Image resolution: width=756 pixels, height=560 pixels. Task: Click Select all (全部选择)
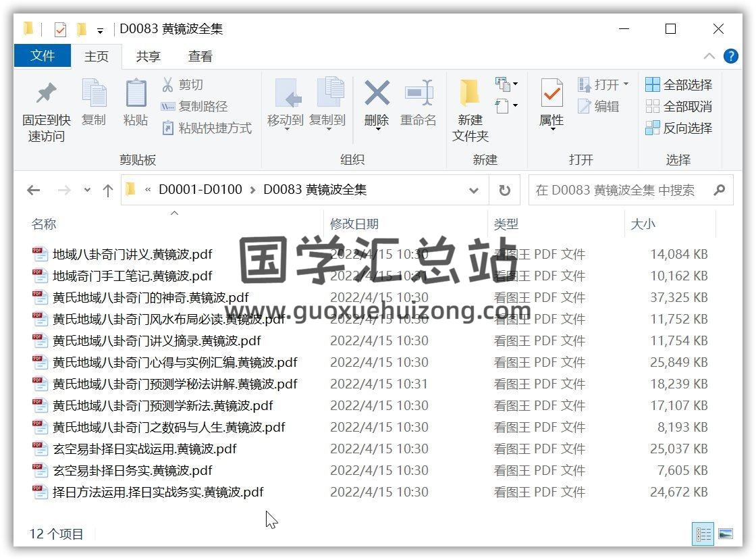(678, 85)
